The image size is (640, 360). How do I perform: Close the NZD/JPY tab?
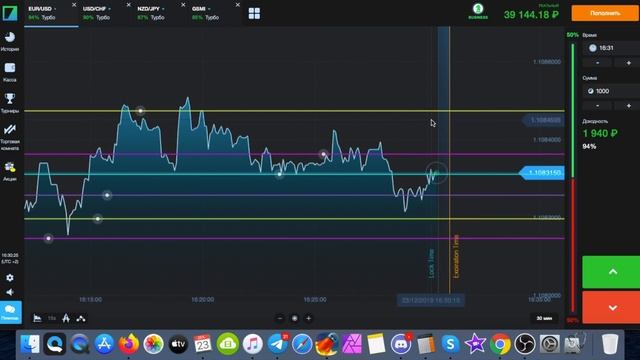183,5
